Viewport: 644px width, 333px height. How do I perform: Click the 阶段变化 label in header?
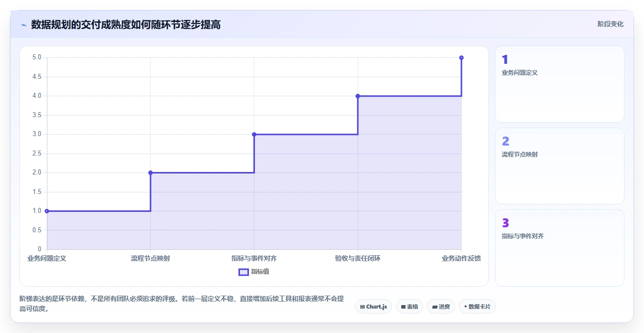click(611, 24)
